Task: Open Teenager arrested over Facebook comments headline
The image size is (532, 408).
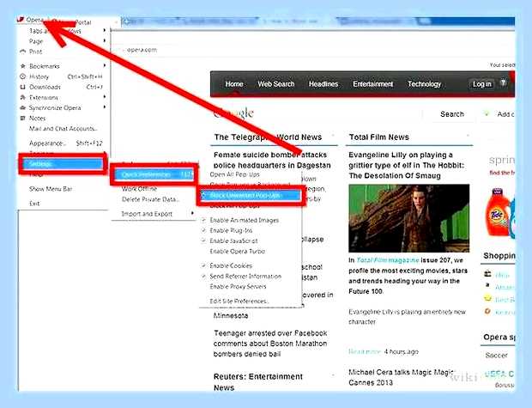Action: (270, 344)
